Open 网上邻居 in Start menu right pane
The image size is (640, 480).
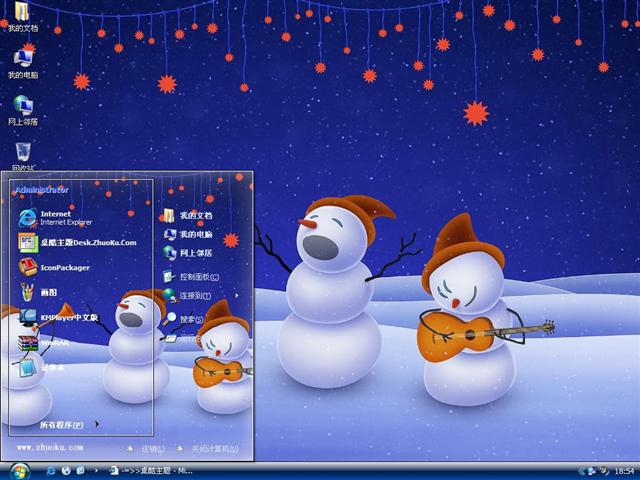pyautogui.click(x=188, y=253)
